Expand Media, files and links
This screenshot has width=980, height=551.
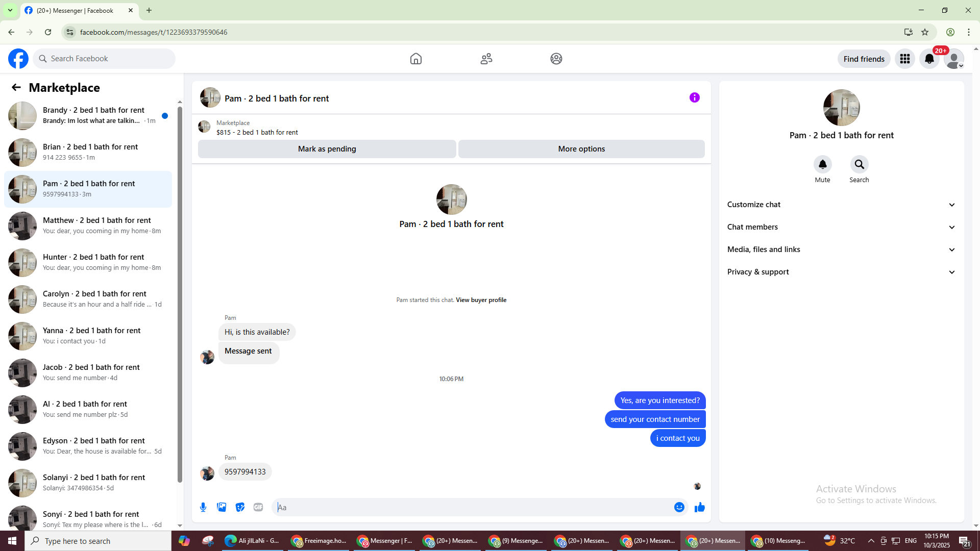841,249
